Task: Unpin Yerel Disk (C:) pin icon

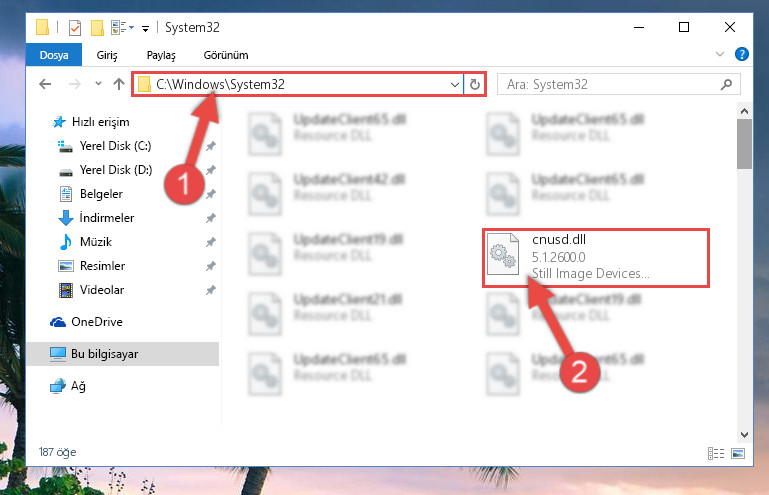Action: click(x=210, y=146)
